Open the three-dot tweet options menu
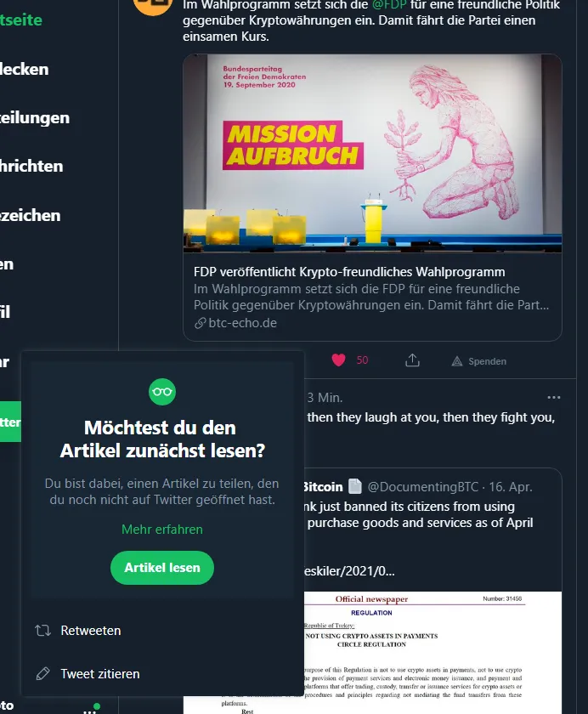Image resolution: width=588 pixels, height=714 pixels. (553, 398)
